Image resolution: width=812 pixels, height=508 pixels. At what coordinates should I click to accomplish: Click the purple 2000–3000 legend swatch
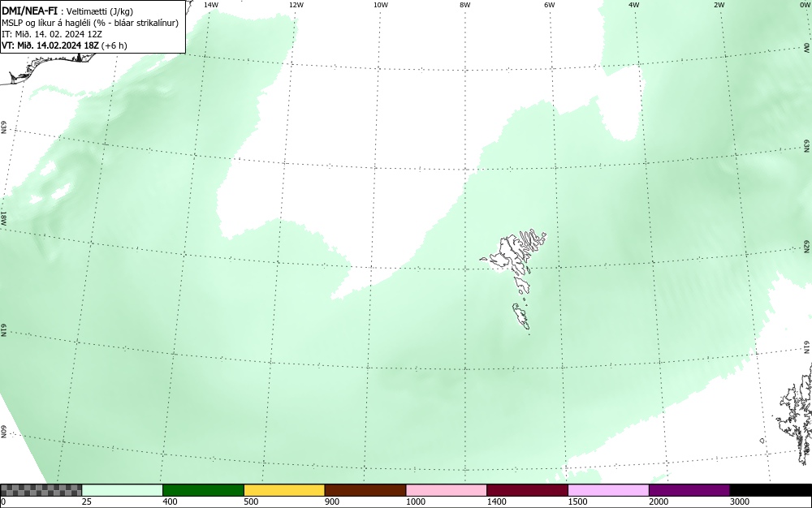coord(689,490)
